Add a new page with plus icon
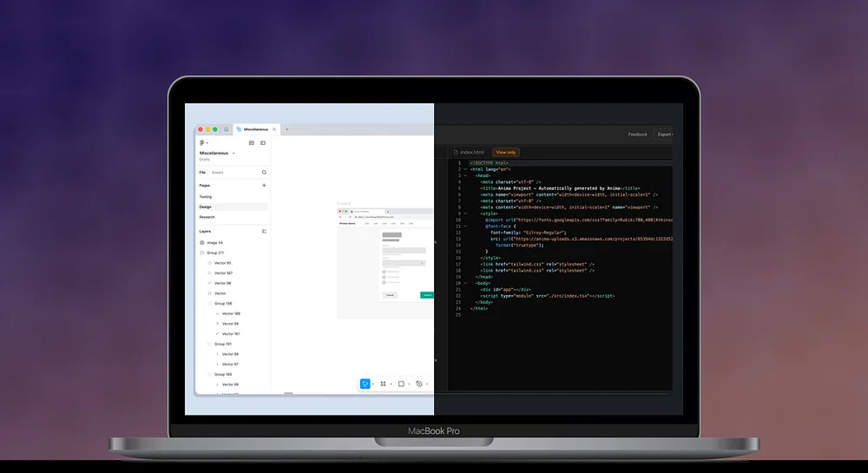This screenshot has height=473, width=868. [x=264, y=186]
